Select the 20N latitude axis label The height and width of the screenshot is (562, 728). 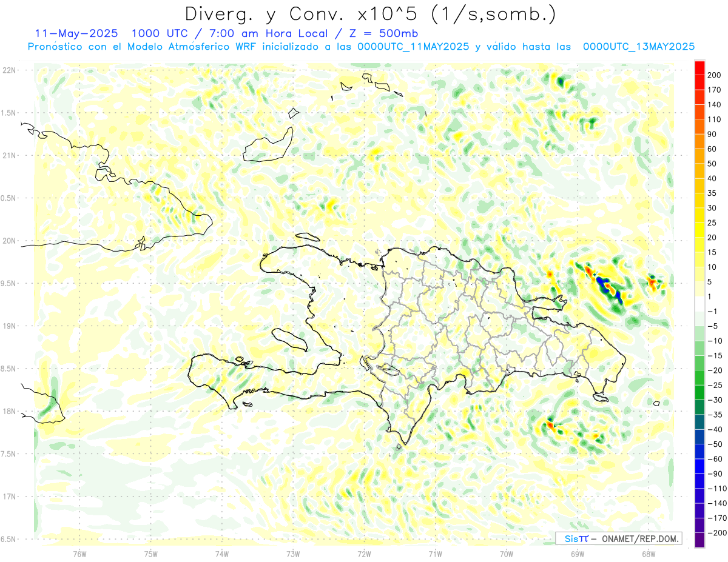[9, 241]
